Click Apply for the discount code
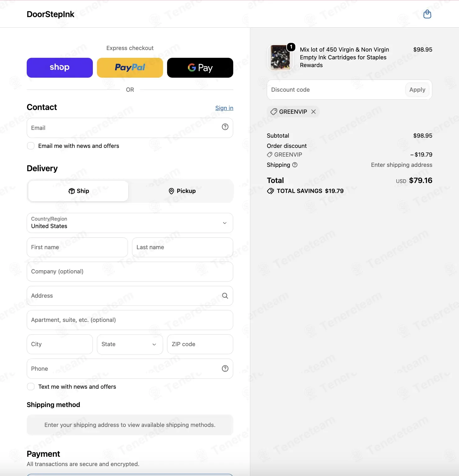This screenshot has width=459, height=476. click(417, 90)
